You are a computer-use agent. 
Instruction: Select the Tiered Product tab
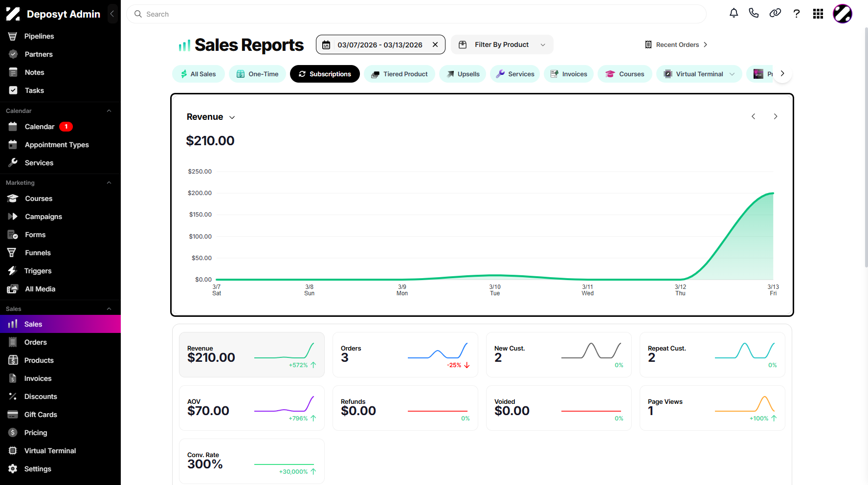tap(400, 74)
